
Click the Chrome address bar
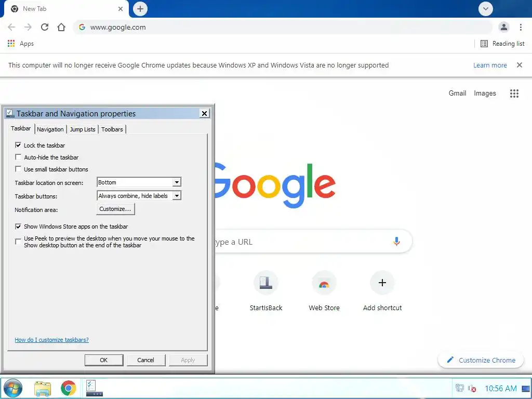point(283,27)
